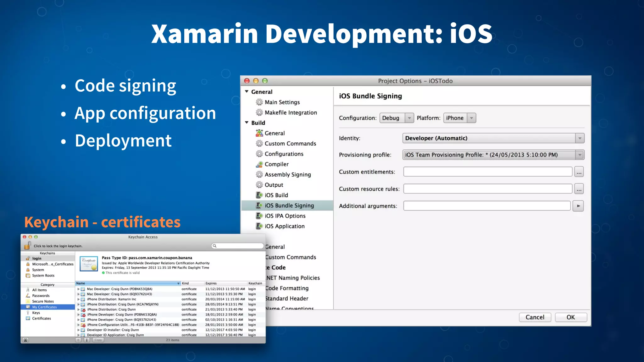Click the Custom resource rules browse button
This screenshot has height=362, width=644.
point(579,189)
